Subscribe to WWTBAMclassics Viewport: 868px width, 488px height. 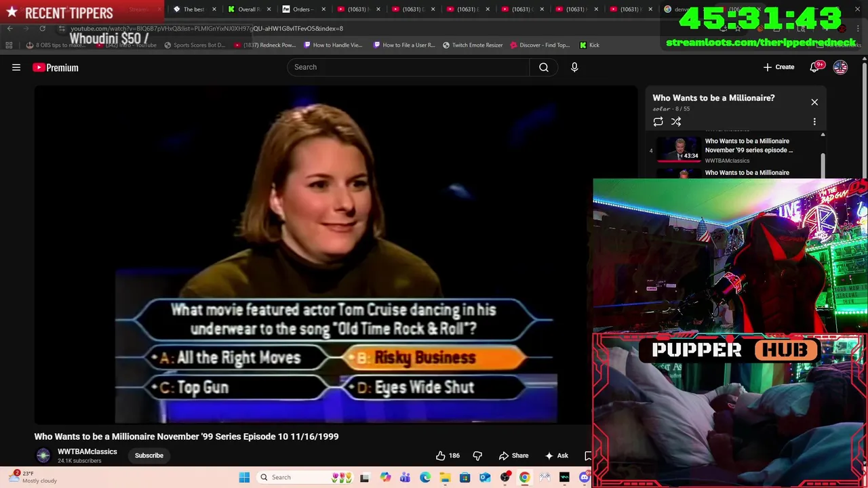coord(149,455)
